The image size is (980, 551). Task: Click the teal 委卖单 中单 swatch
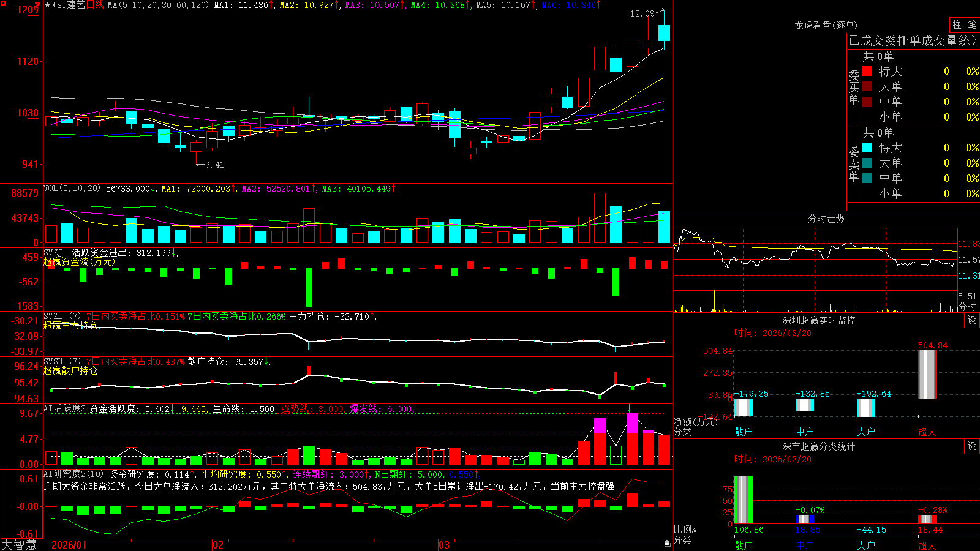click(867, 178)
